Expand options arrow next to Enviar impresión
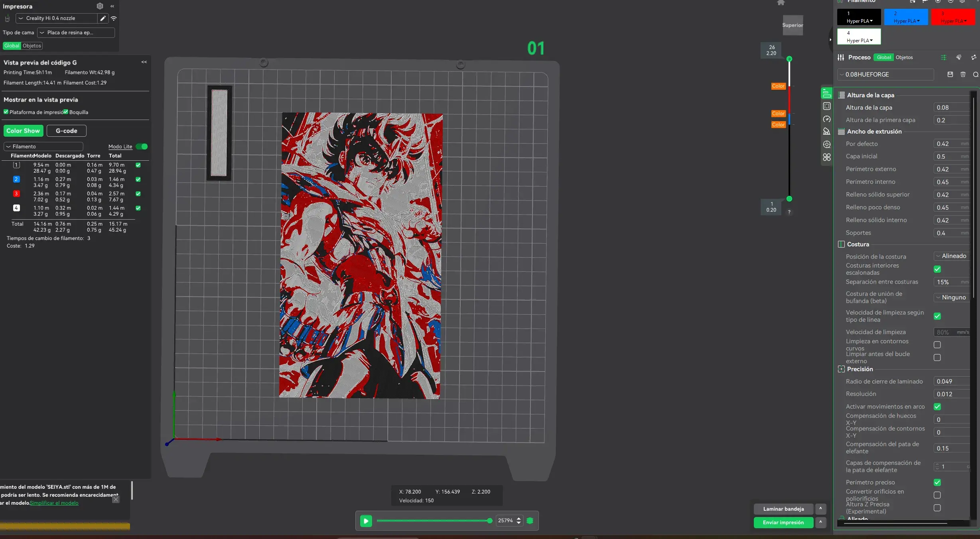 point(820,522)
